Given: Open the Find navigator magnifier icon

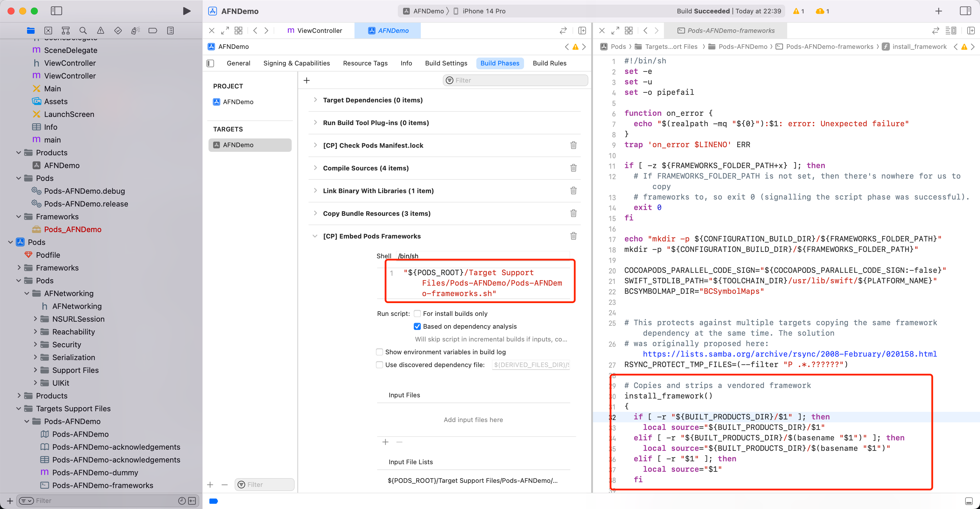Looking at the screenshot, I should click(x=83, y=31).
